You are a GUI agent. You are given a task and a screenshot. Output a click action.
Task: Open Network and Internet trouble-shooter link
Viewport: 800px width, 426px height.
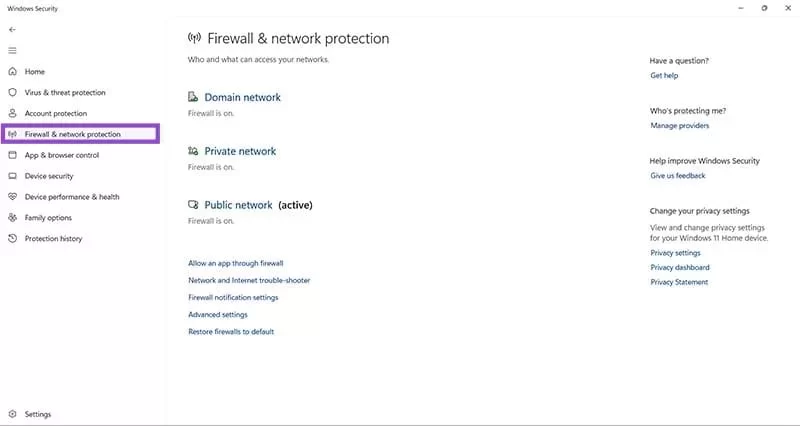pos(249,280)
